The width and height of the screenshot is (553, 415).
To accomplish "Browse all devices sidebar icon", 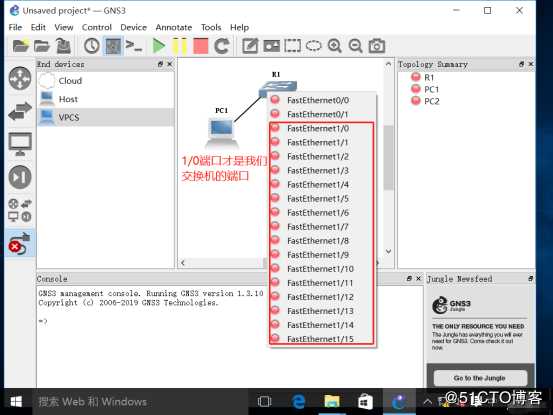I will 20,210.
